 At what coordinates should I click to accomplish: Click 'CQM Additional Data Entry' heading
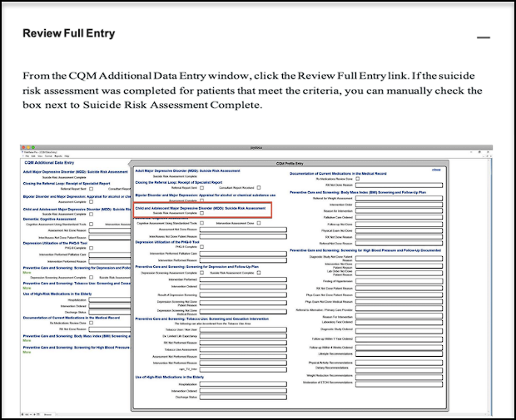(49, 163)
